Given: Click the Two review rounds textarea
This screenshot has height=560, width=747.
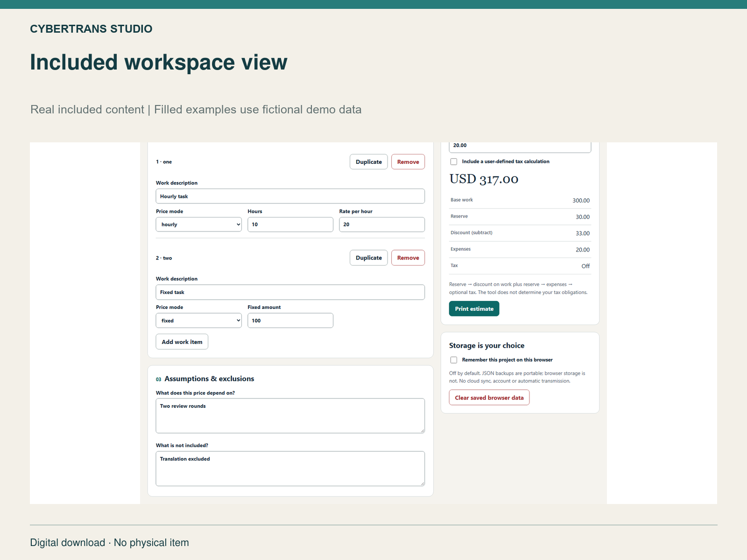Looking at the screenshot, I should [x=290, y=416].
